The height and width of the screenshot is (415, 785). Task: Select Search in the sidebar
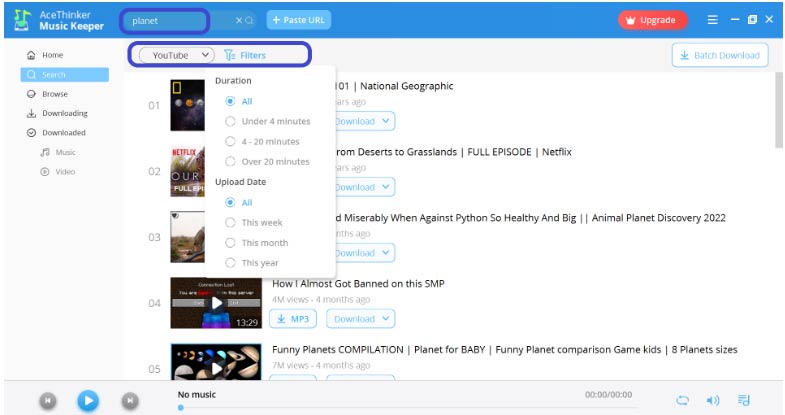(x=65, y=75)
